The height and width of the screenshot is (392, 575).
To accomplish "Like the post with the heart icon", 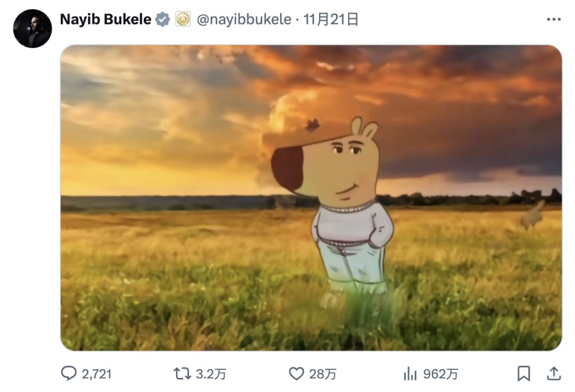I will (297, 374).
